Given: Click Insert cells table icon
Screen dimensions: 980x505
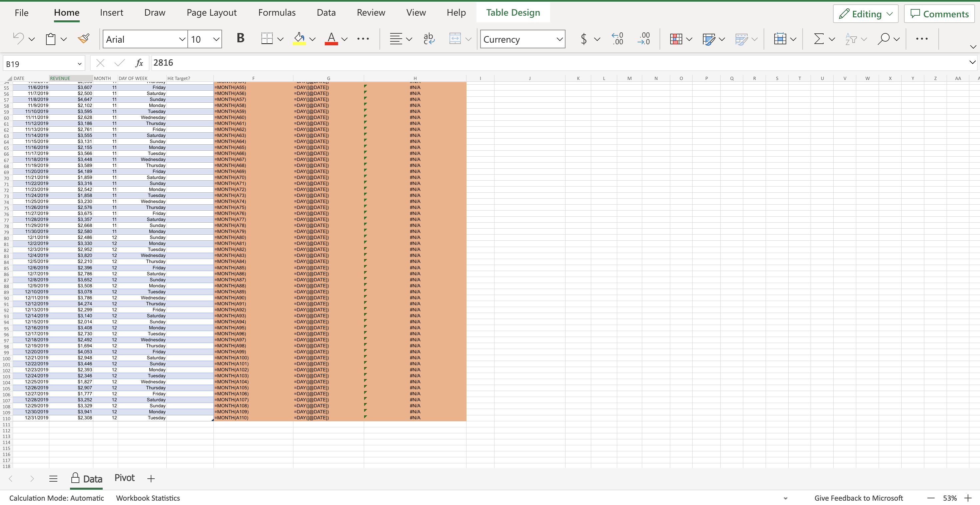Looking at the screenshot, I should pyautogui.click(x=780, y=39).
